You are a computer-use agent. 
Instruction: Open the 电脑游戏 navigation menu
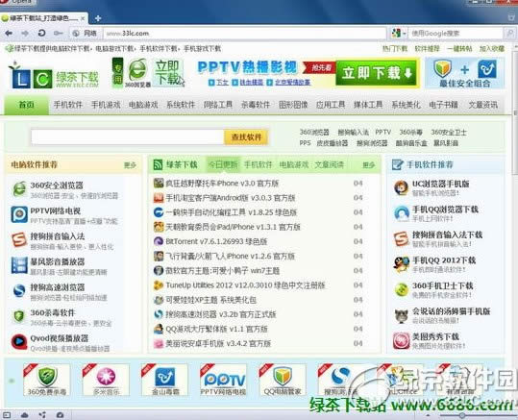pyautogui.click(x=143, y=105)
